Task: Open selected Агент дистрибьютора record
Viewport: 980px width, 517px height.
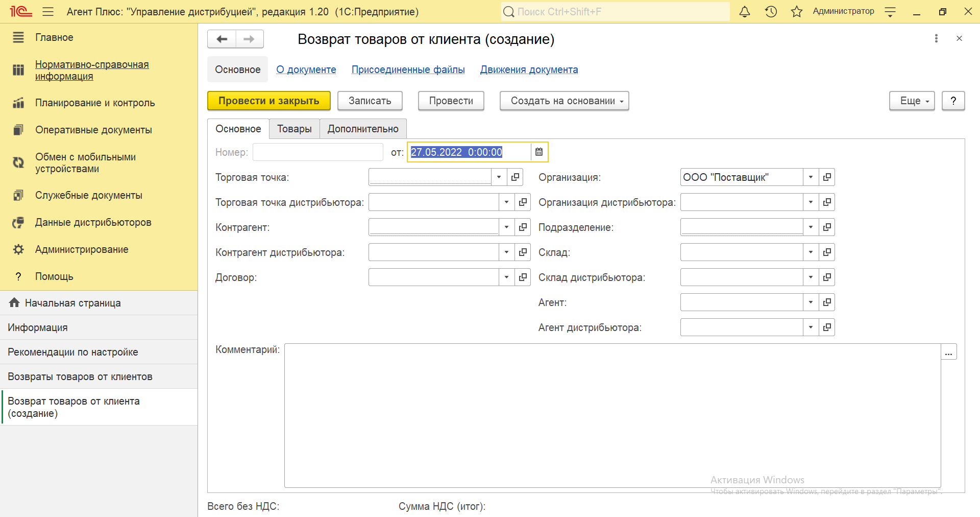Action: click(827, 327)
